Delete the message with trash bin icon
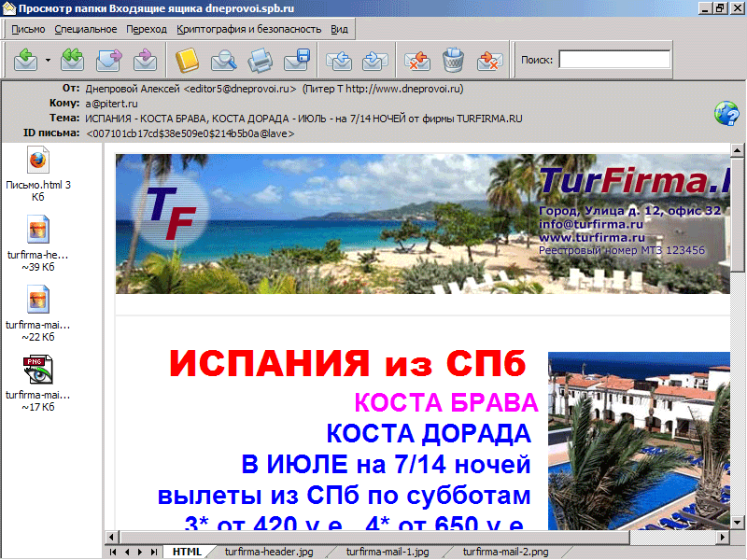The height and width of the screenshot is (560, 747). pos(453,61)
